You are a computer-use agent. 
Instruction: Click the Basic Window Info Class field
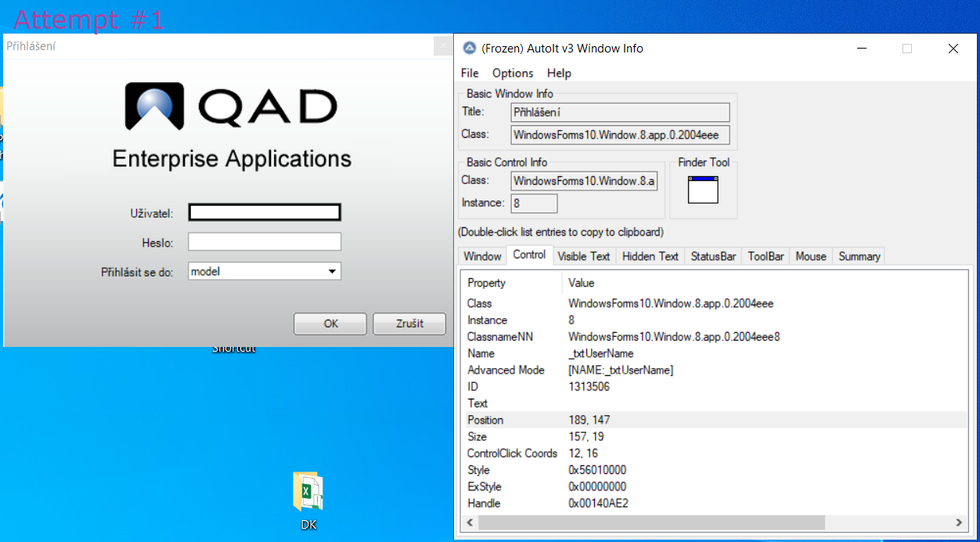[620, 135]
